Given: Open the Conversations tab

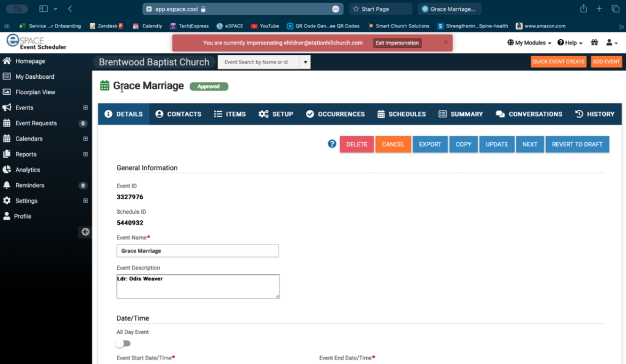Looking at the screenshot, I should coord(529,114).
